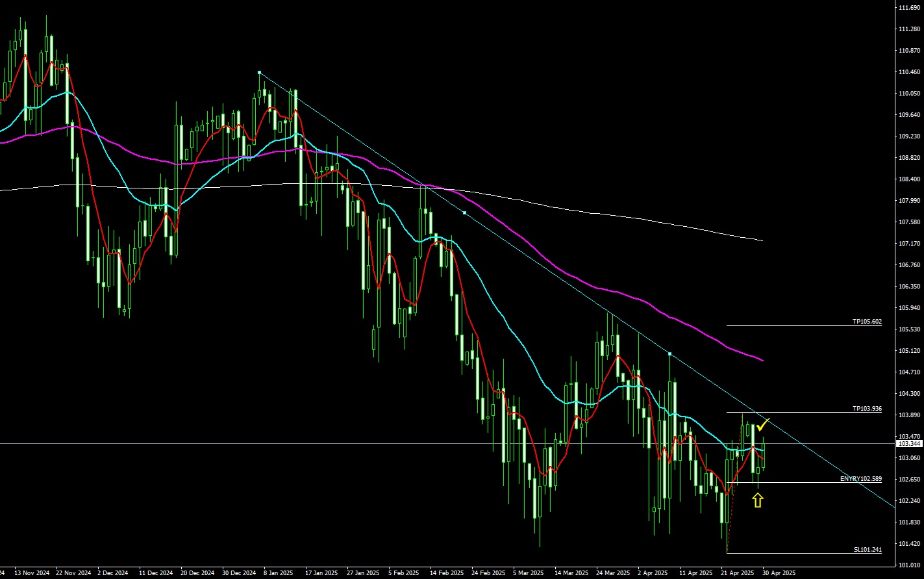Click the 14 Mar 2025 date label
Screen dimensions: 924x579
pyautogui.click(x=571, y=574)
